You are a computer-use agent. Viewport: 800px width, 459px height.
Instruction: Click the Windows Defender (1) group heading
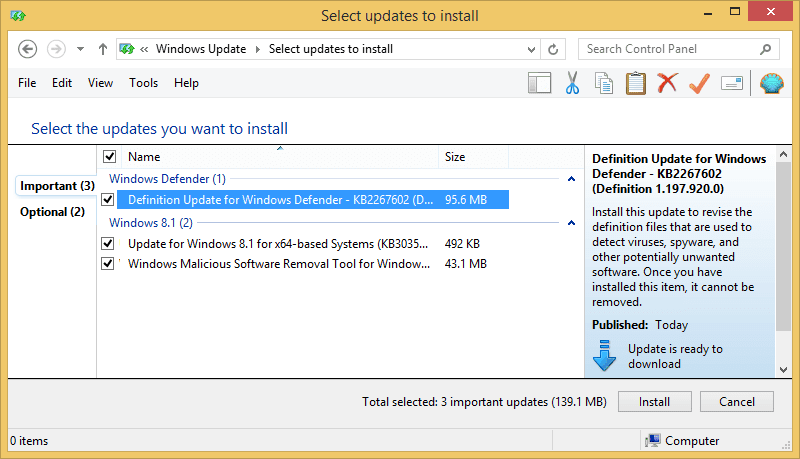point(167,179)
